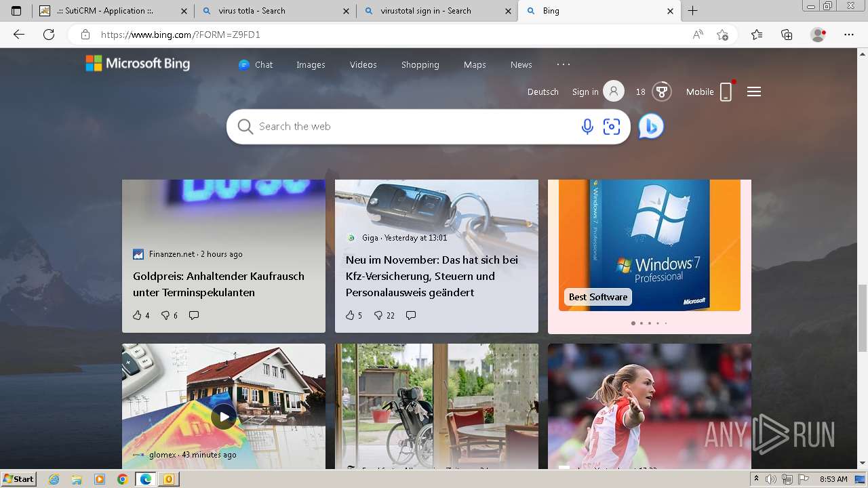
Task: Open Images search
Action: 311,64
